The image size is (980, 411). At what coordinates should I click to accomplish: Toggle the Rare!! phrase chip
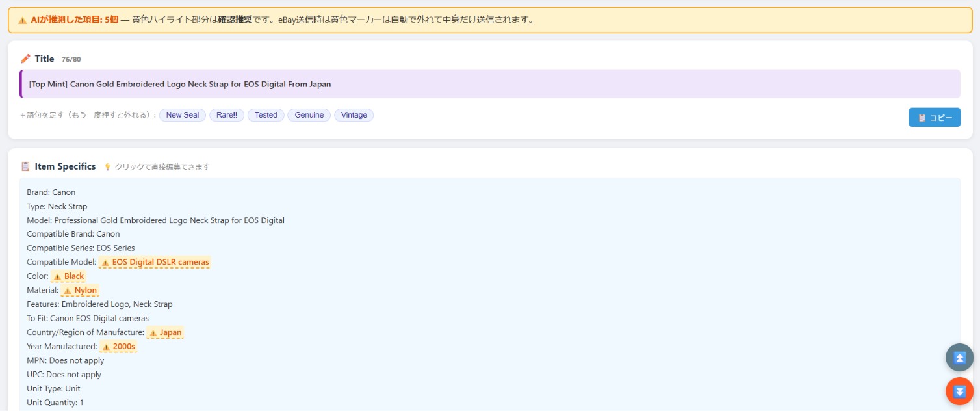[x=227, y=115]
